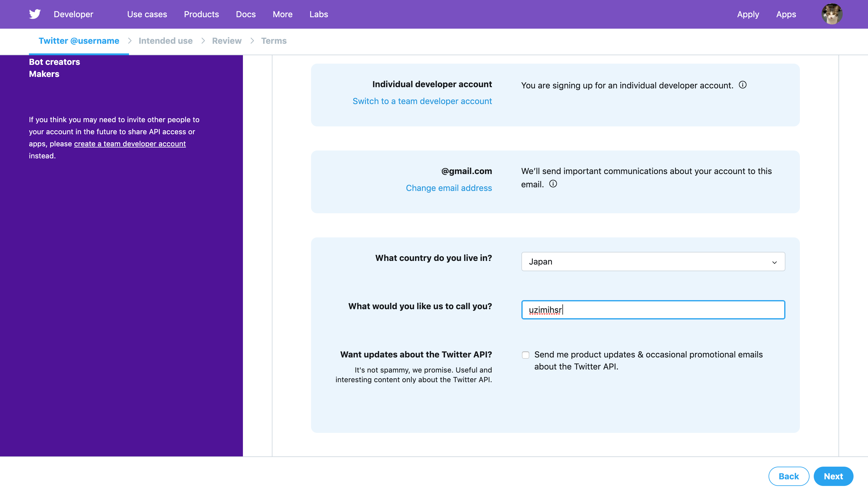The height and width of the screenshot is (495, 868).
Task: Focus the 'call you' name input field
Action: pyautogui.click(x=653, y=310)
